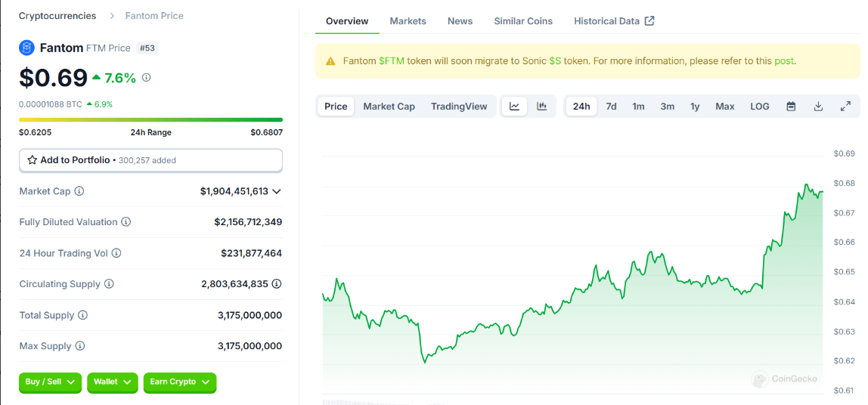Click the $0.68 y-axis label
This screenshot has width=868, height=405.
tap(845, 183)
